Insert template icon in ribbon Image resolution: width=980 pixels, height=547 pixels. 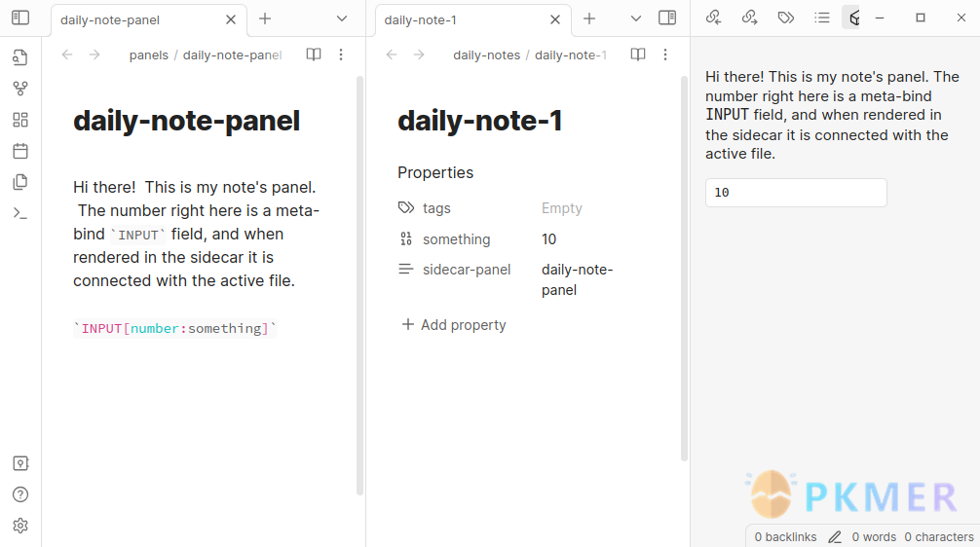click(20, 182)
